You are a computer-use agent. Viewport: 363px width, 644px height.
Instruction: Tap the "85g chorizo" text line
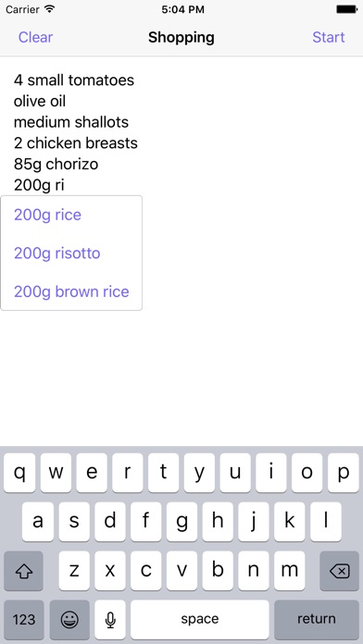click(x=56, y=165)
